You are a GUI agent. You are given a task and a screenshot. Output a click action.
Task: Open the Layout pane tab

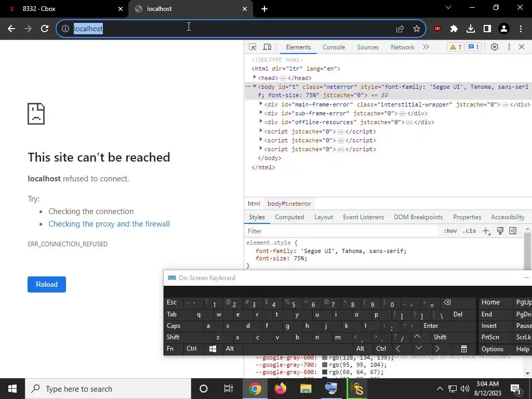pos(324,217)
